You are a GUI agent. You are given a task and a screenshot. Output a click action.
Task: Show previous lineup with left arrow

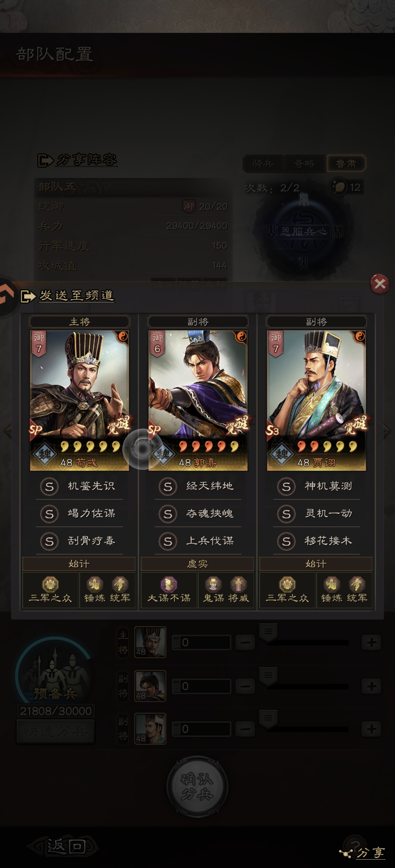(8, 431)
